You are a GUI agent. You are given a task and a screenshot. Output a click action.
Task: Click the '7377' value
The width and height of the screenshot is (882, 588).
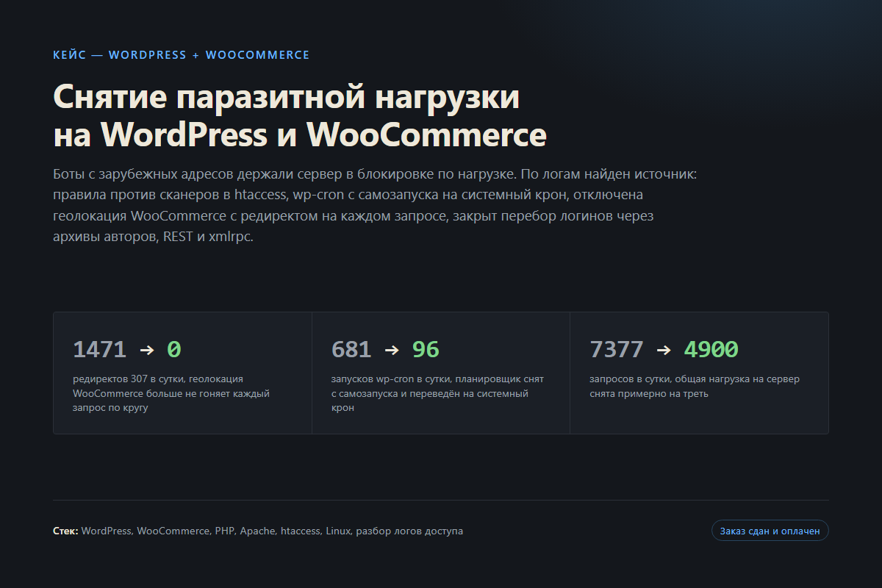coord(617,349)
